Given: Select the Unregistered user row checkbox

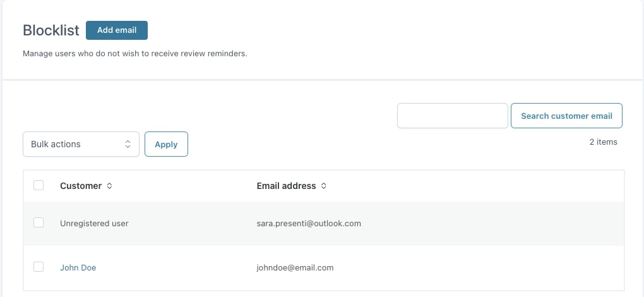Looking at the screenshot, I should (x=39, y=223).
